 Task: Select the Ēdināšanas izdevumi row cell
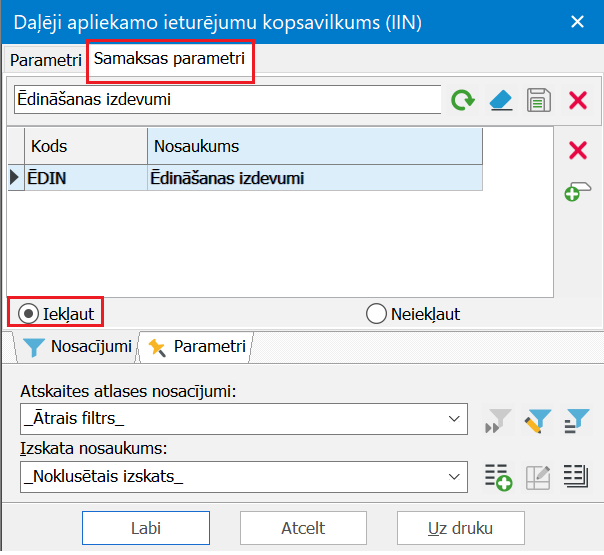pyautogui.click(x=315, y=178)
